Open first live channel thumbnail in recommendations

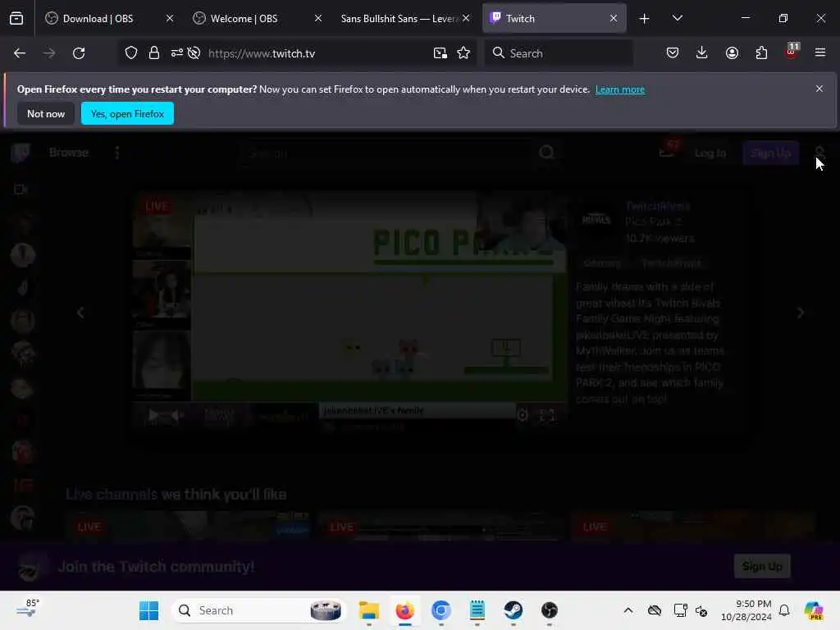point(188,526)
